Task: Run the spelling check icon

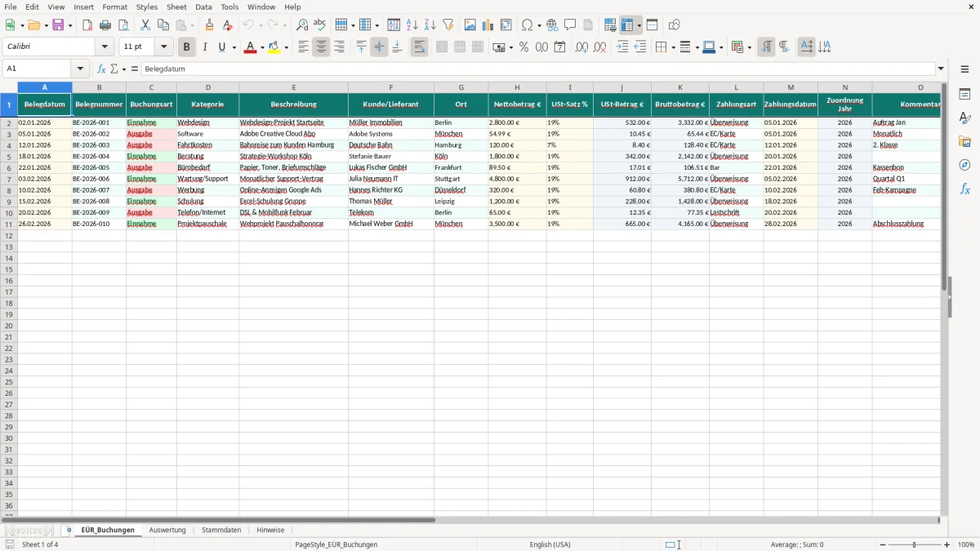Action: [x=320, y=25]
